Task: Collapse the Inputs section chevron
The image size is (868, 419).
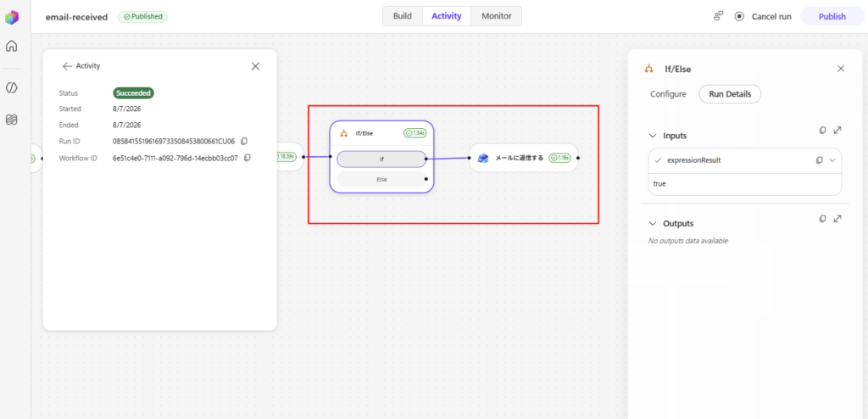Action: click(652, 136)
